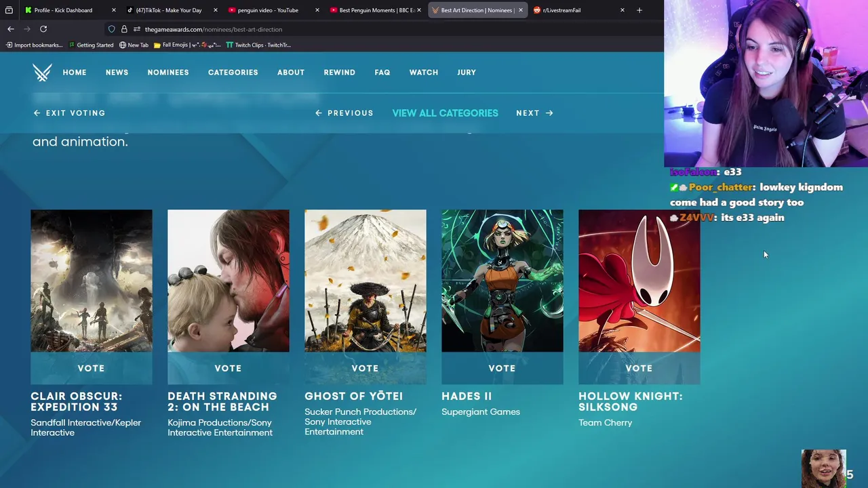Click Z4VVV username in chat
The height and width of the screenshot is (488, 868).
pyautogui.click(x=697, y=218)
